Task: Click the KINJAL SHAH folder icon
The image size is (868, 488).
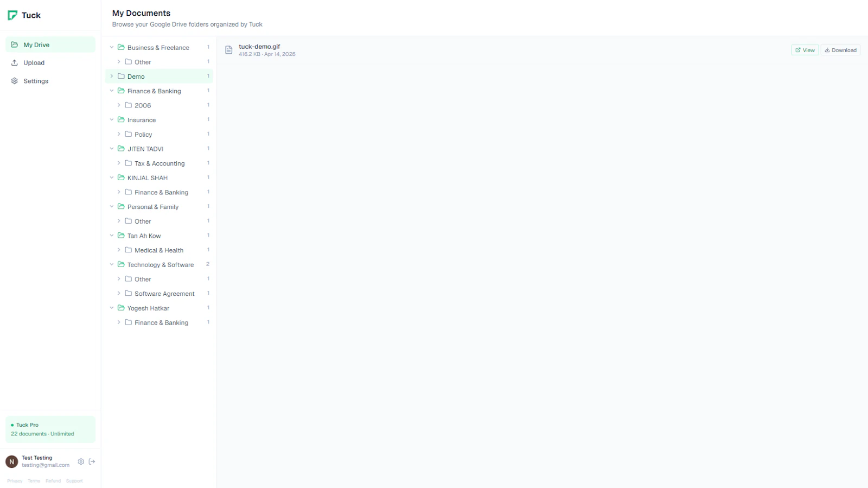Action: (x=121, y=178)
